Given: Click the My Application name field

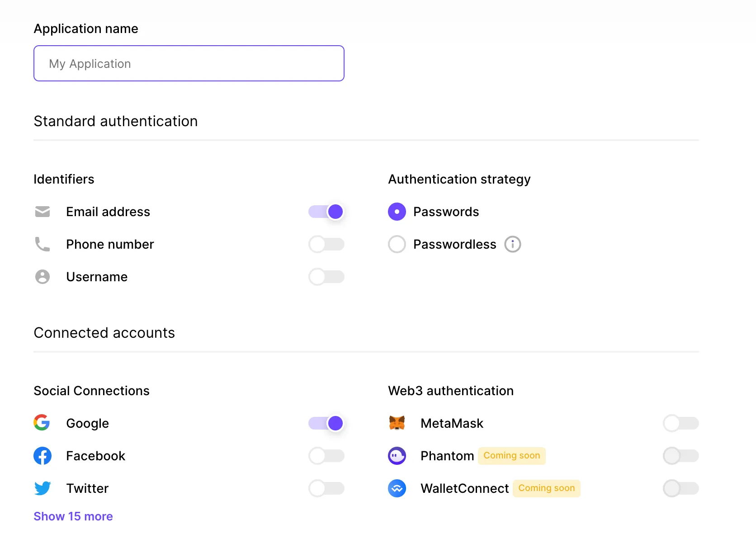Looking at the screenshot, I should point(189,63).
